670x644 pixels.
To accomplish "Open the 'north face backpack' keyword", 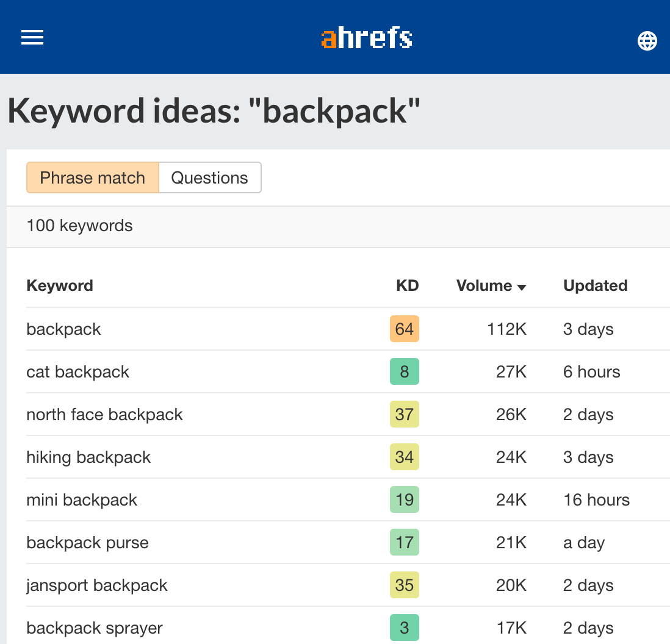I will click(x=104, y=415).
